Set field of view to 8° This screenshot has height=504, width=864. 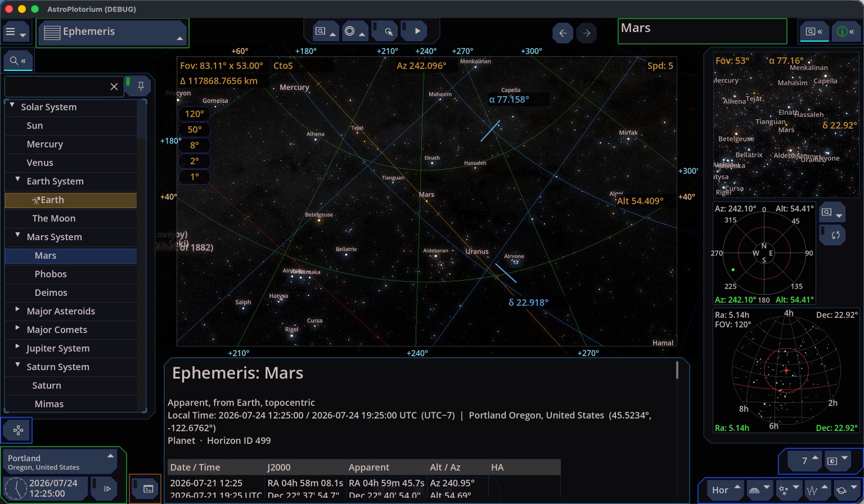click(x=194, y=145)
